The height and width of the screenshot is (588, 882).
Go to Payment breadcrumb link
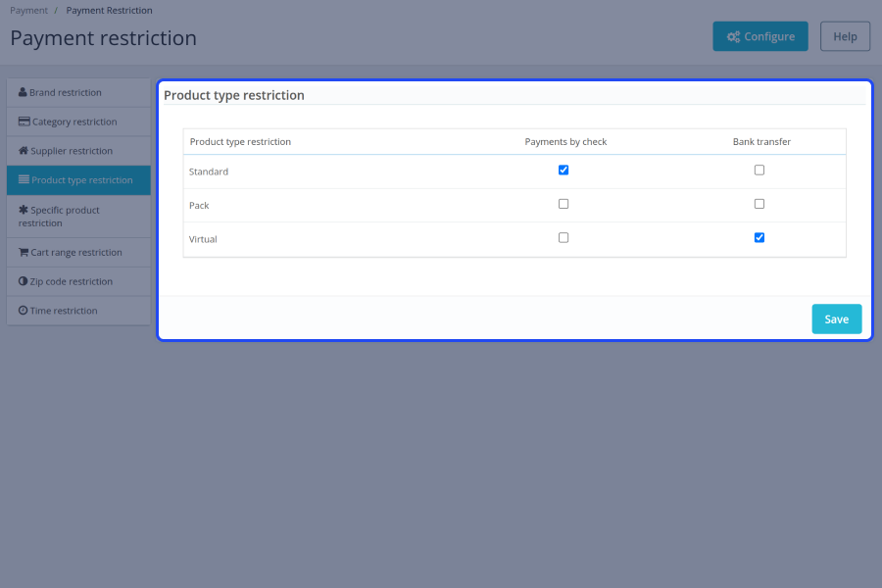coord(28,10)
